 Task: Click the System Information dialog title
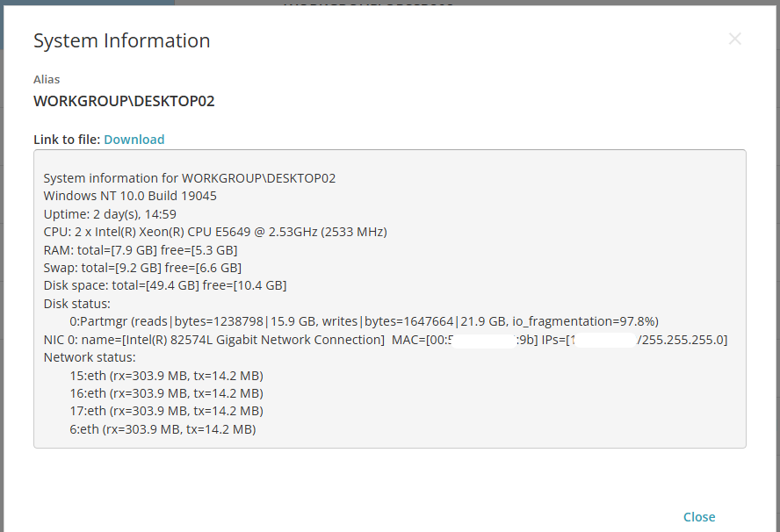(x=121, y=40)
